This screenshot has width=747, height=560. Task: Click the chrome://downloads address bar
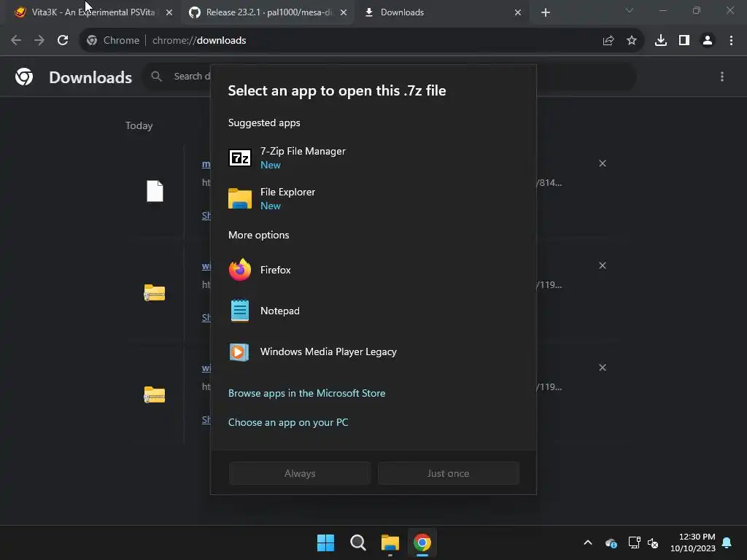click(362, 41)
